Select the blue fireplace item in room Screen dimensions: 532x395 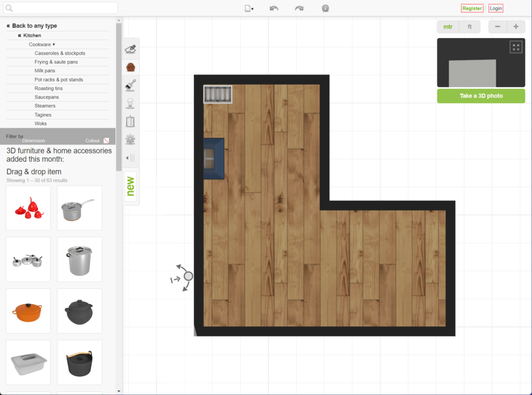pos(214,159)
